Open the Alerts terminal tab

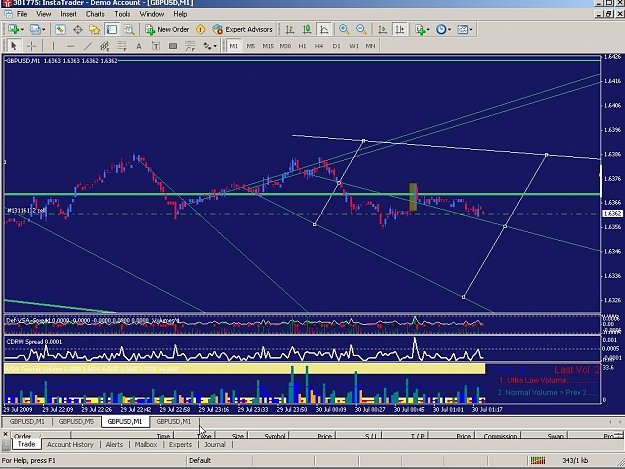point(114,445)
